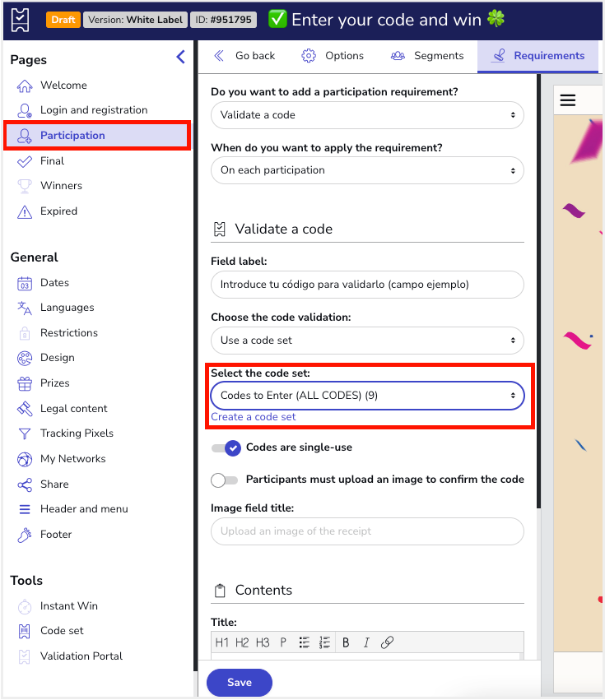Collapse the sidebar with the chevron arrow
This screenshot has height=700, width=605.
point(181,57)
